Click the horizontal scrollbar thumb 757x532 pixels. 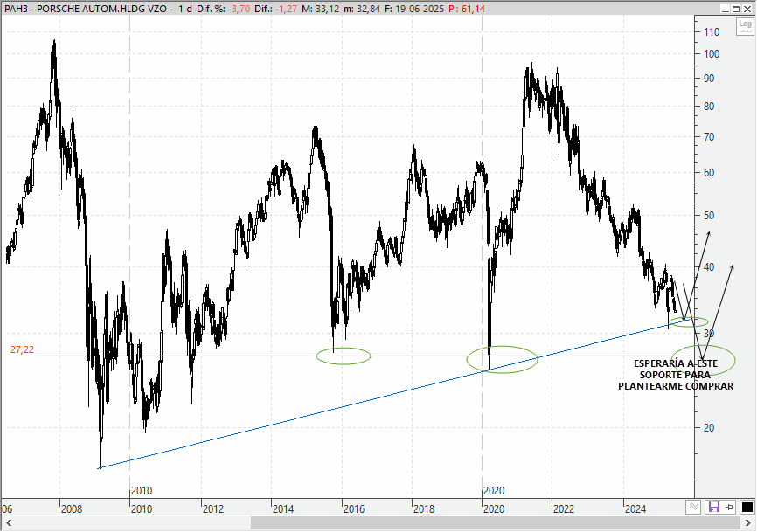tap(496, 523)
